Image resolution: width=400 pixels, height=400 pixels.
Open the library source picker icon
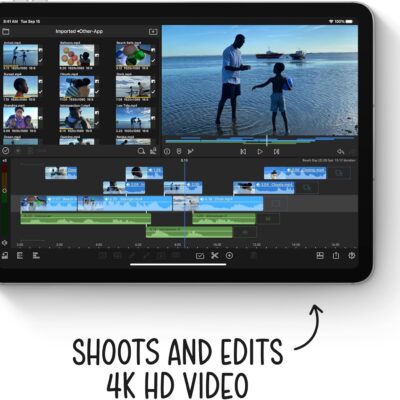pos(6,32)
